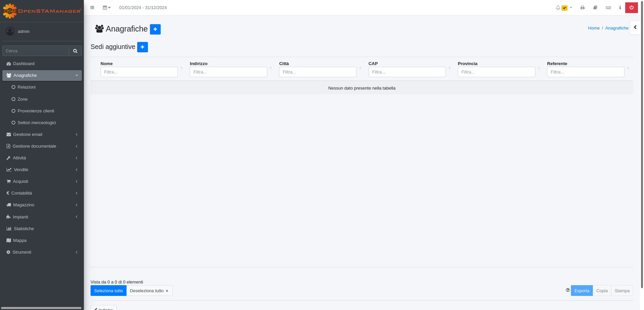
Task: Add a new Sedi aggiuntive entry
Action: click(x=142, y=47)
